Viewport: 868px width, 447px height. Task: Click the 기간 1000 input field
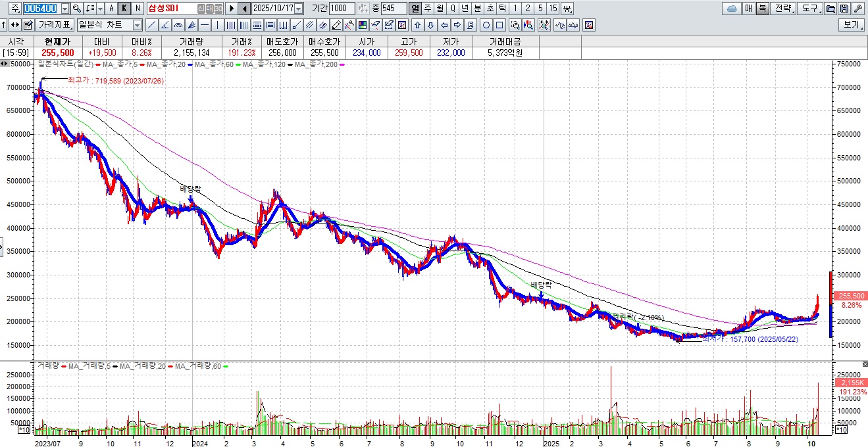tap(342, 9)
